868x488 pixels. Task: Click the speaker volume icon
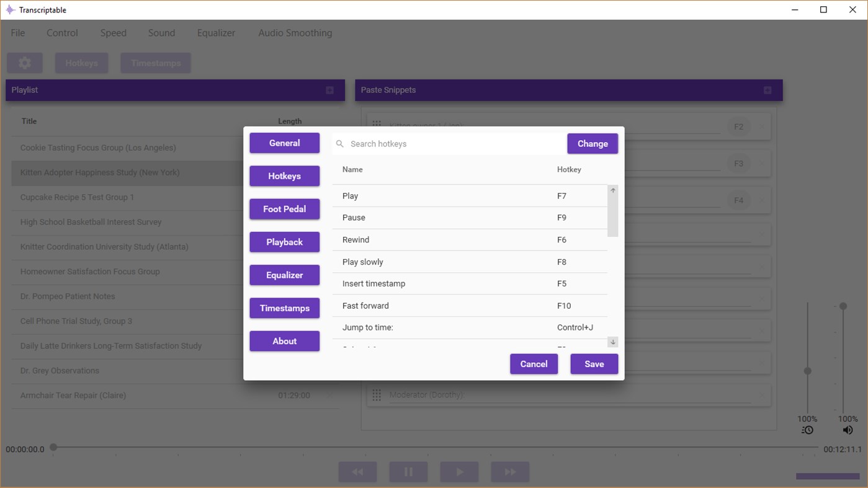click(x=848, y=429)
